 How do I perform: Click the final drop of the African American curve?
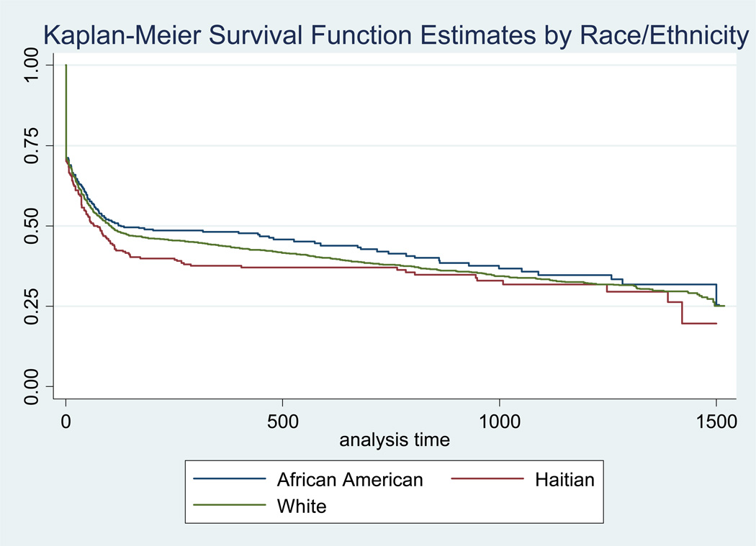point(716,294)
